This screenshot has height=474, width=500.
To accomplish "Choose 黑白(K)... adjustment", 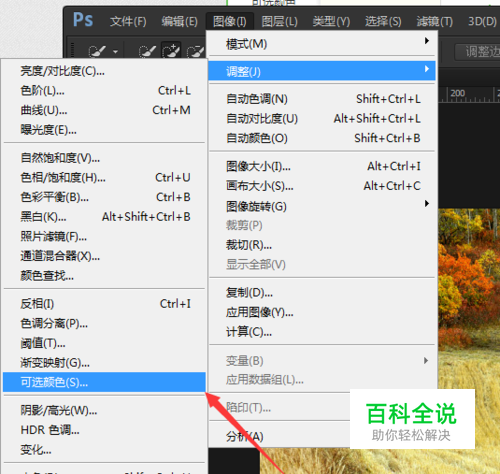I will tap(104, 217).
